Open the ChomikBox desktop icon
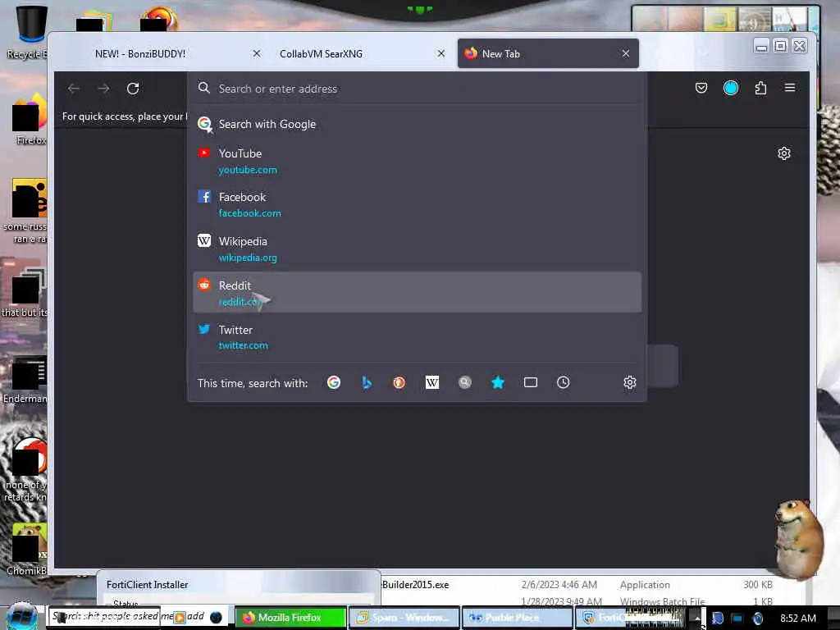 click(28, 550)
